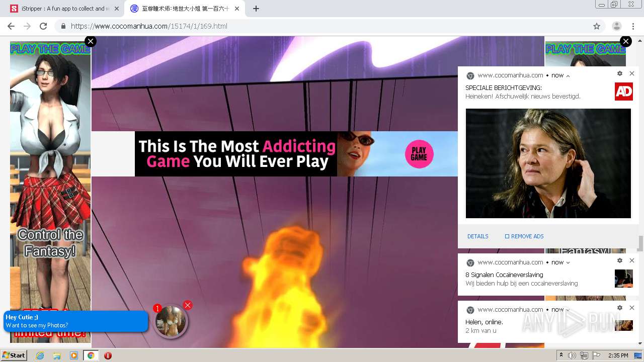Close the cocomanhua manga tab

(x=236, y=9)
